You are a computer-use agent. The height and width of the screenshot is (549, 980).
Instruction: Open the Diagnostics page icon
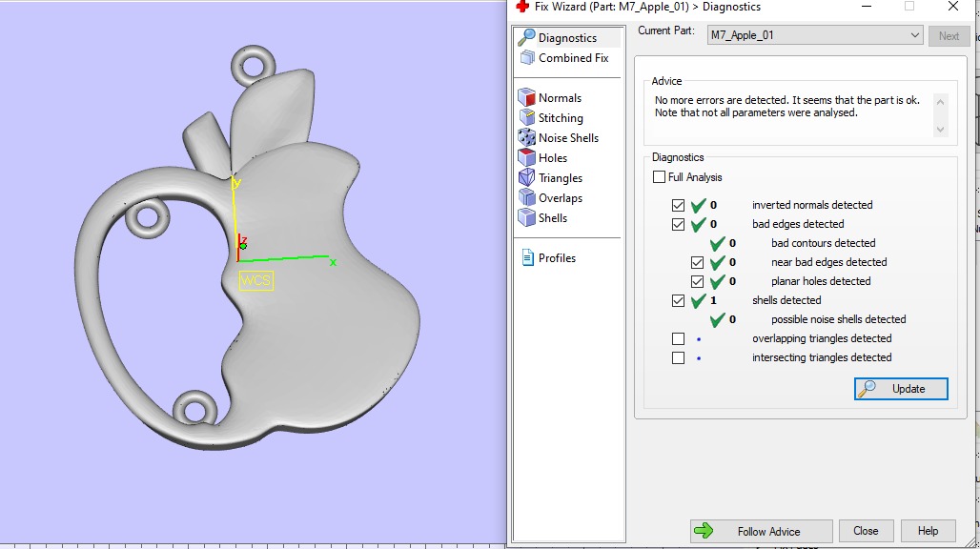527,37
